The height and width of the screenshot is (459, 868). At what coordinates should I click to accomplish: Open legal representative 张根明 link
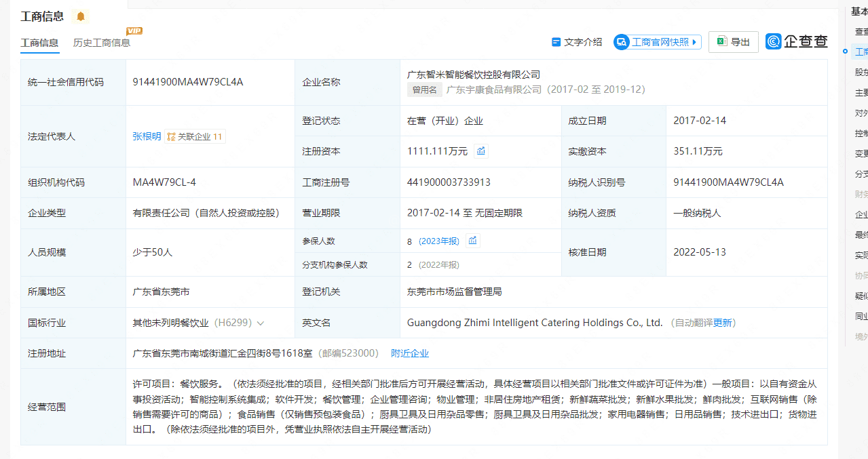(x=147, y=136)
